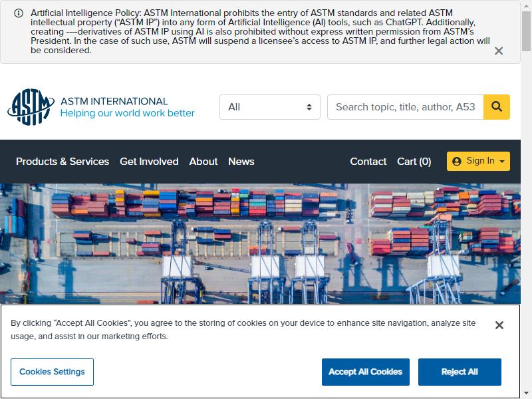532x399 pixels.
Task: Dismiss the AI policy notice banner
Action: (x=499, y=51)
